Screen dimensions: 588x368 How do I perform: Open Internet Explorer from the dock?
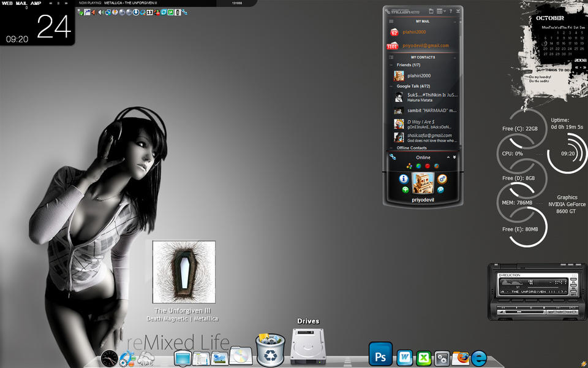[x=478, y=358]
